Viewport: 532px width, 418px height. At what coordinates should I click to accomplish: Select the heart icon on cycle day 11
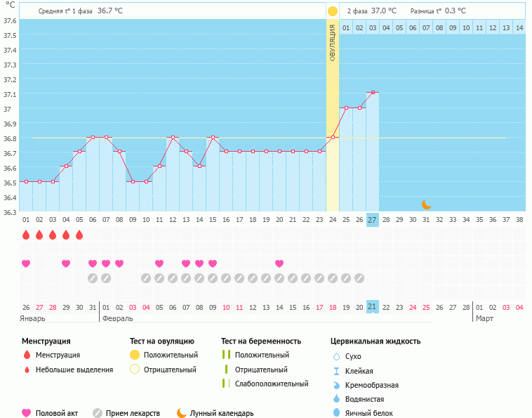pos(159,263)
